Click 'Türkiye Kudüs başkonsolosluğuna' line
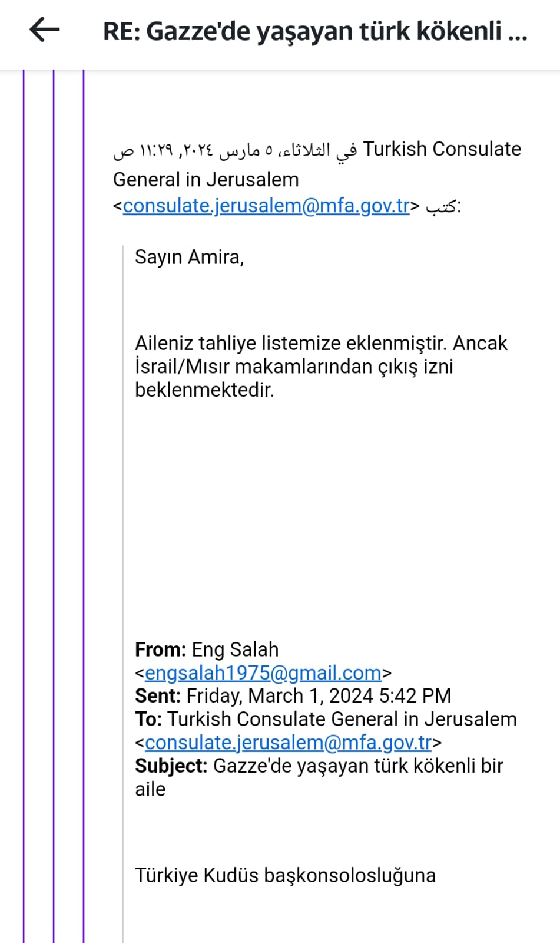The height and width of the screenshot is (943, 560). pyautogui.click(x=285, y=876)
